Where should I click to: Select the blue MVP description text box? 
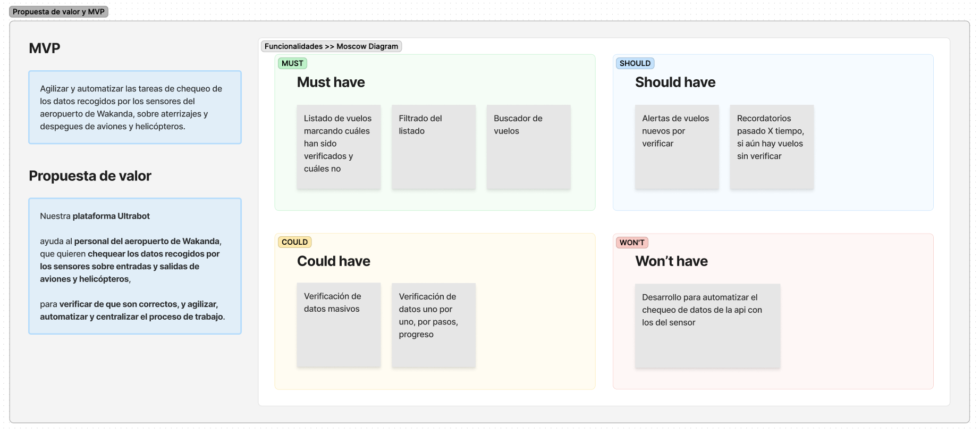click(x=135, y=107)
